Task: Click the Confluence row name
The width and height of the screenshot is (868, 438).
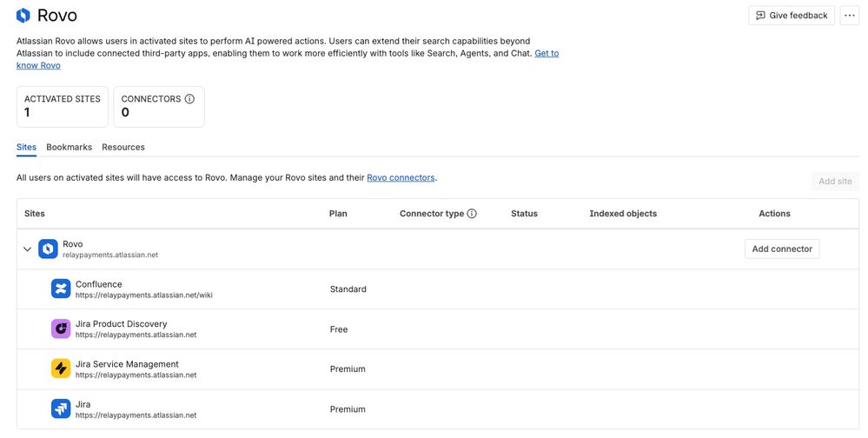Action: pyautogui.click(x=98, y=284)
